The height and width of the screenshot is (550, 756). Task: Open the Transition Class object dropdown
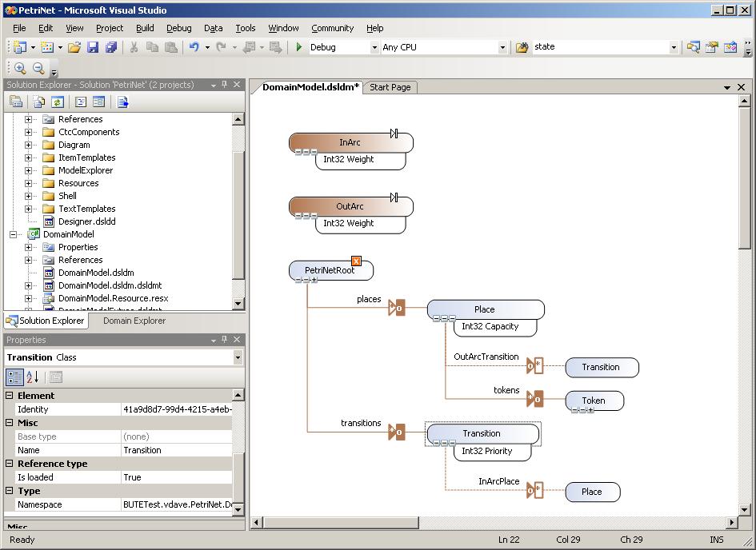pos(238,357)
